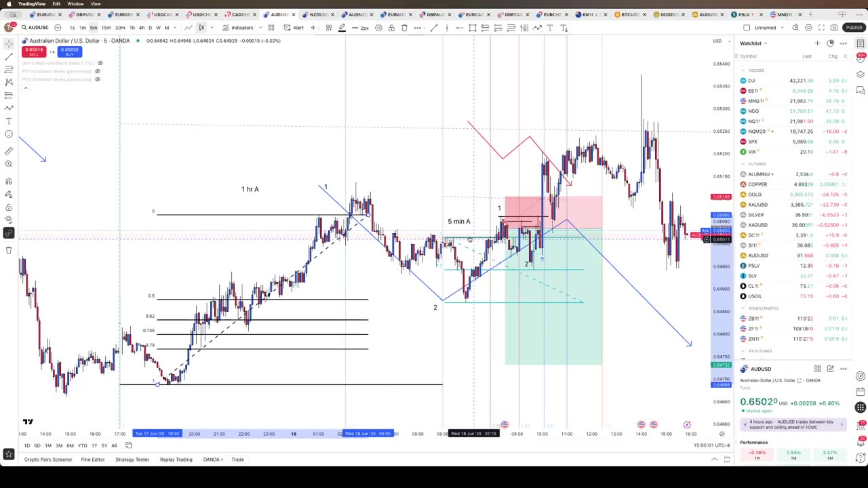Enter fullscreen mode
Viewport: 868px width, 488px height.
click(x=821, y=28)
